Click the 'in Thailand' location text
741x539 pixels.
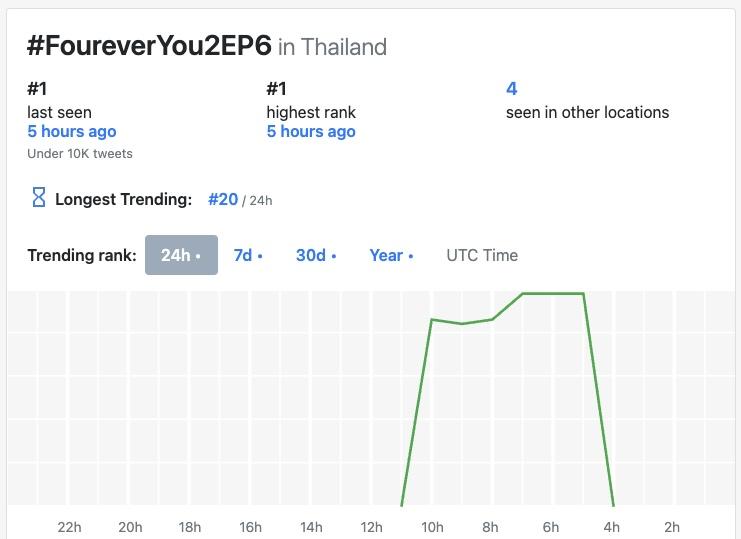[x=333, y=47]
